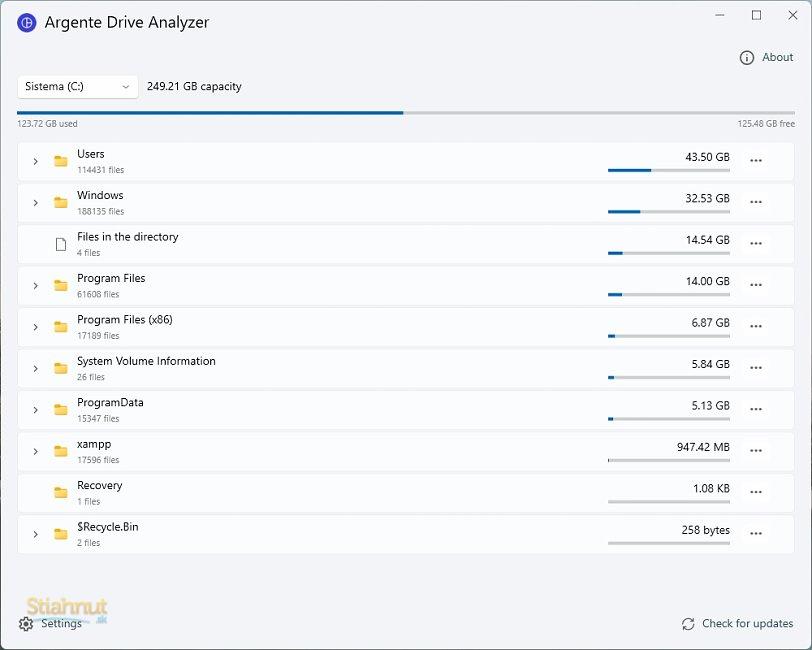Select the Windows folder name

(100, 195)
